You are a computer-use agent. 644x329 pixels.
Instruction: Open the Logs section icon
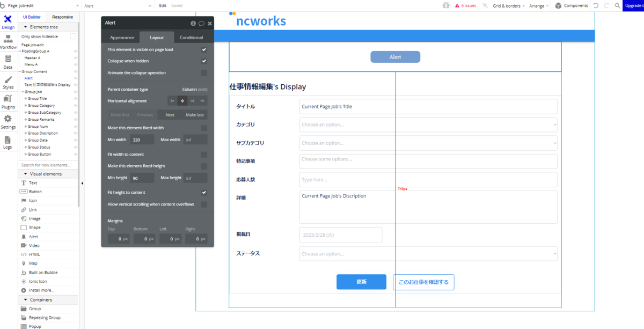8,142
